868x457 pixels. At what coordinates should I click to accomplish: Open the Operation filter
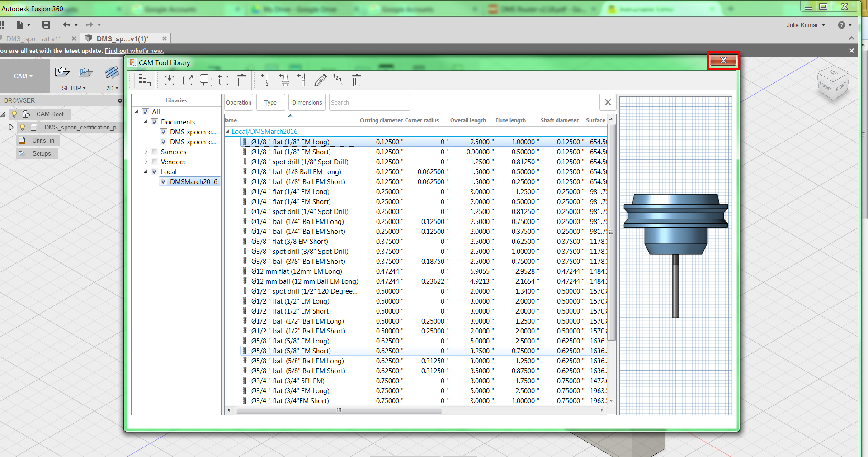point(239,102)
